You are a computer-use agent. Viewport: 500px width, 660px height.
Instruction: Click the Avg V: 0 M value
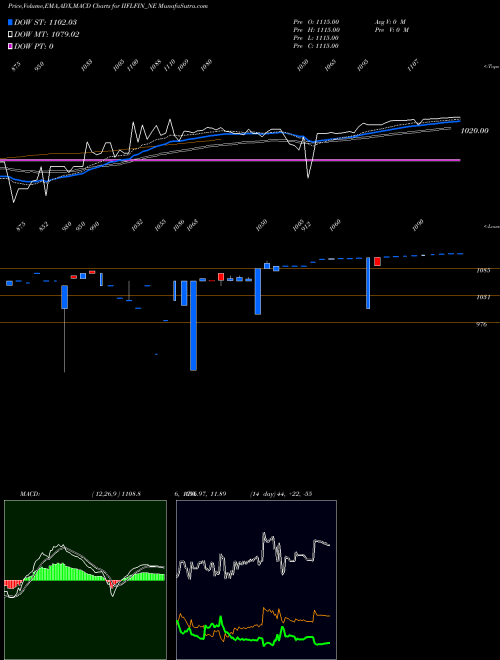(x=389, y=22)
